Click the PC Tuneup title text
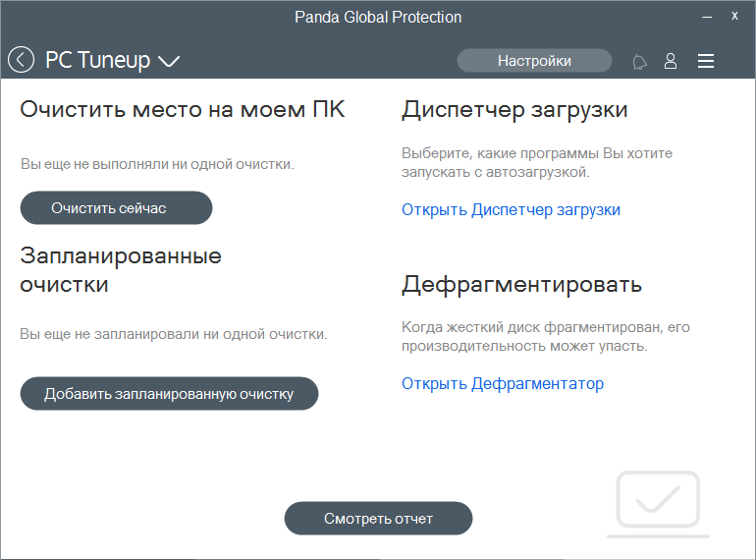 click(98, 60)
